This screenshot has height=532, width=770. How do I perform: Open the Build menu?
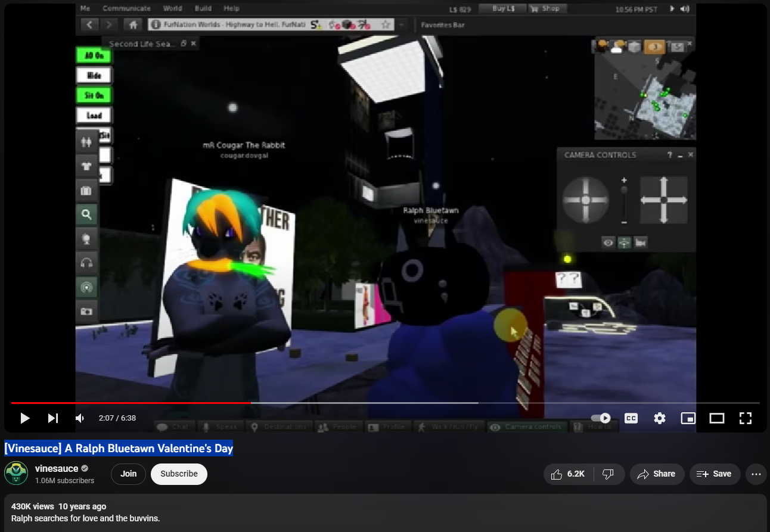[203, 8]
